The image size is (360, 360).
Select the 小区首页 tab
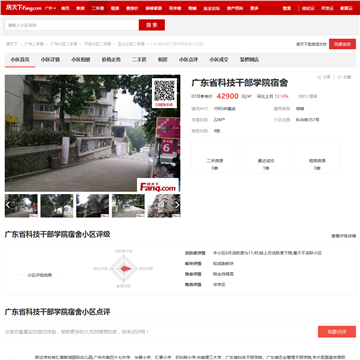20,60
